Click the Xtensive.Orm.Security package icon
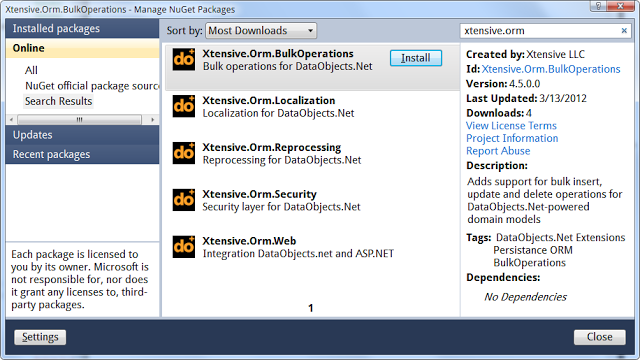The image size is (640, 360). [x=184, y=200]
